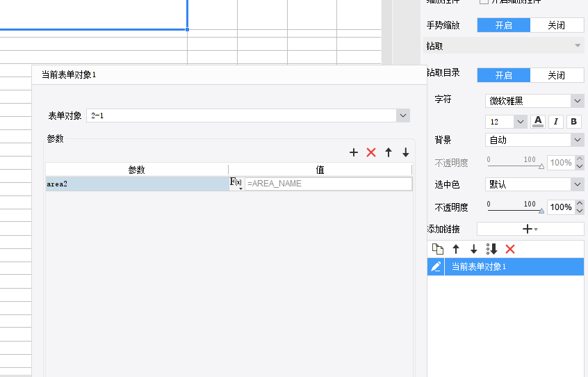Move parameter up with arrow icon
The width and height of the screenshot is (588, 377).
click(x=389, y=152)
